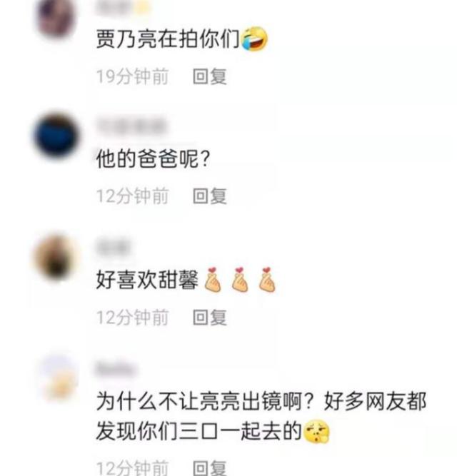Select the comment text 贾乃亮在拍你们
The image size is (457, 476).
[168, 39]
